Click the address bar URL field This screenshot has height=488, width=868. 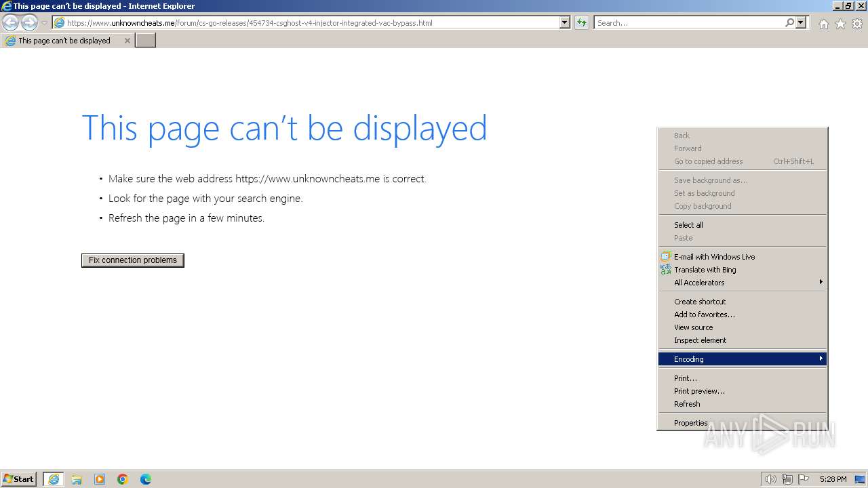[x=305, y=22]
